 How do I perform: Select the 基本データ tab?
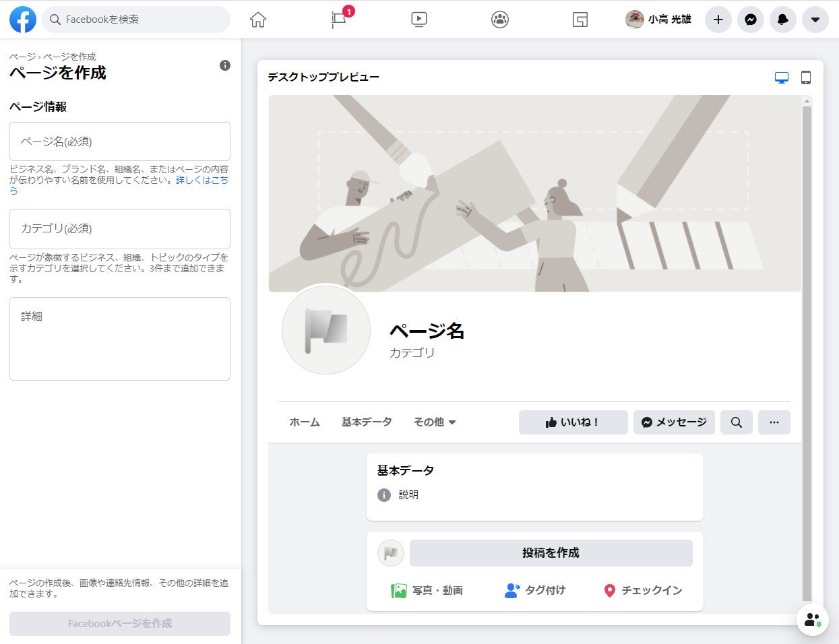coord(367,422)
